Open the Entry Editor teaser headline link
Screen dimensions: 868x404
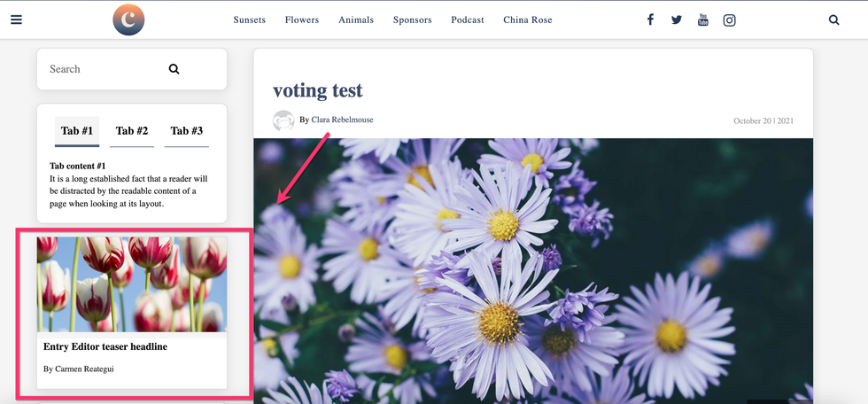pos(105,347)
